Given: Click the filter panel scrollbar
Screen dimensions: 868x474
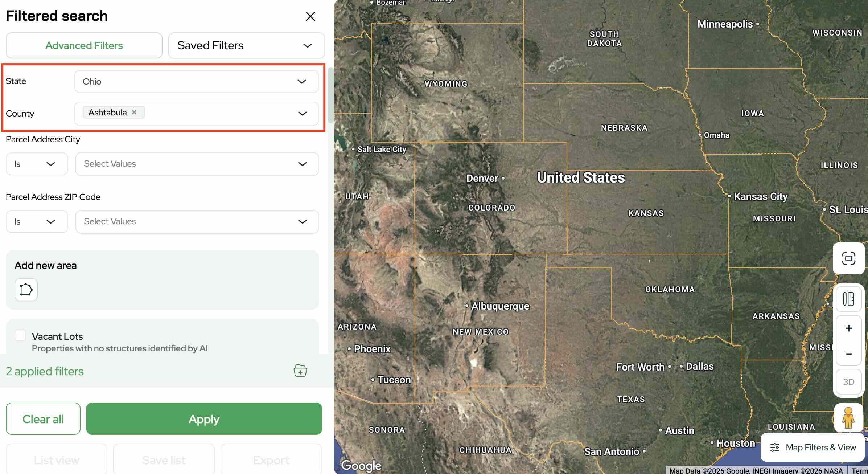Looking at the screenshot, I should 330,95.
